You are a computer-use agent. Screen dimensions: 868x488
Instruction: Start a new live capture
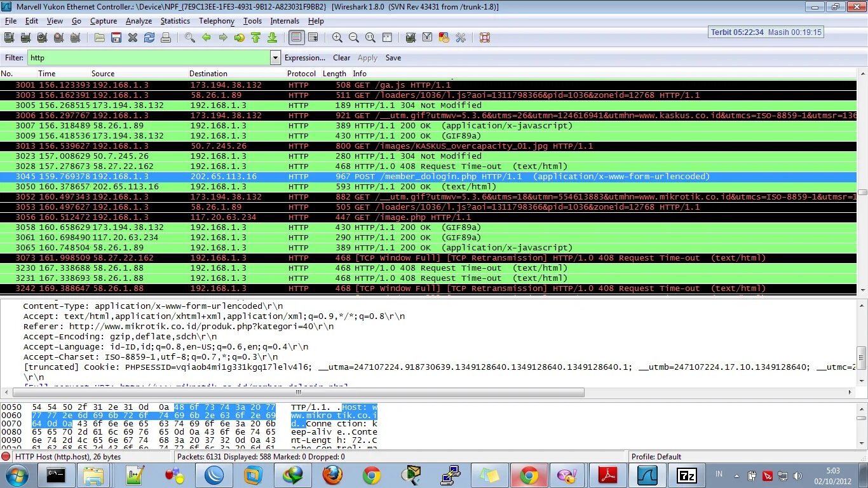point(42,37)
